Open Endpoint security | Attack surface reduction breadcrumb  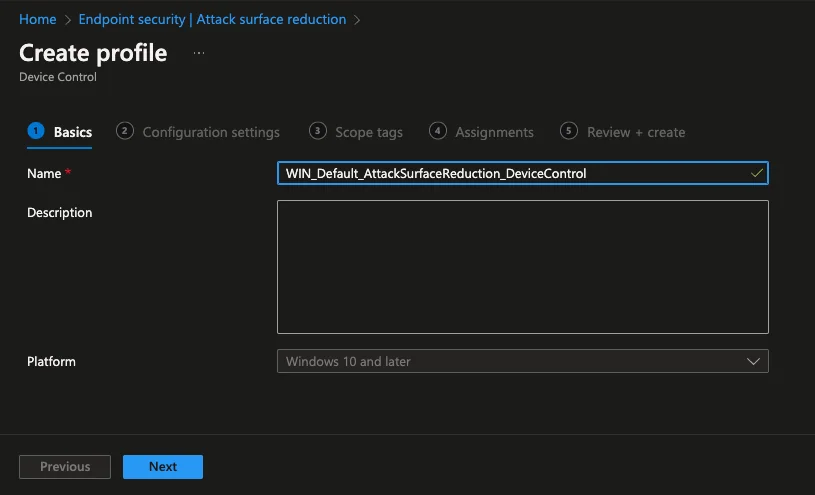click(x=212, y=19)
